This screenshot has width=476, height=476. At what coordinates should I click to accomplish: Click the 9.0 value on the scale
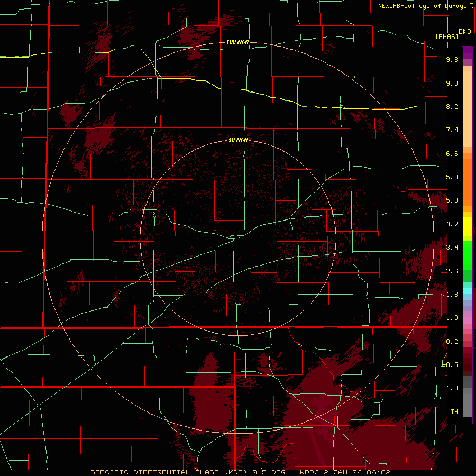point(452,83)
